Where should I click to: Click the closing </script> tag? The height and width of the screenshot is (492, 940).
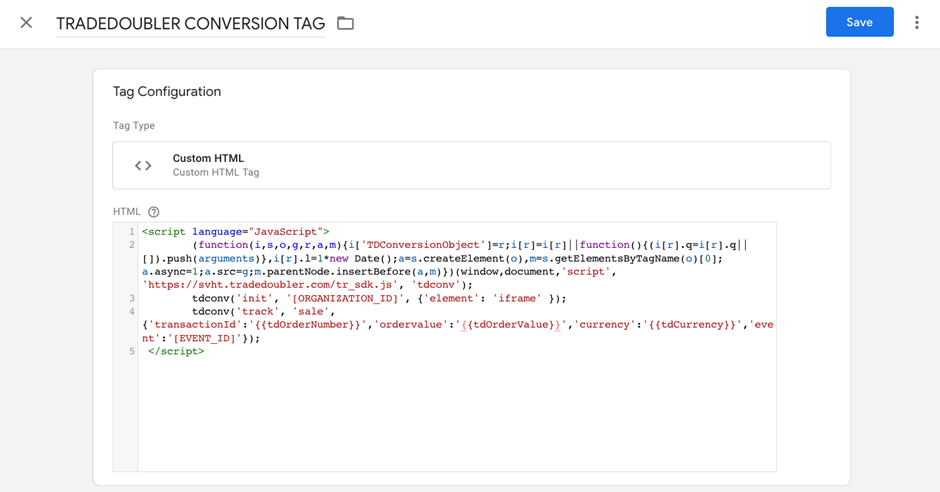point(176,352)
